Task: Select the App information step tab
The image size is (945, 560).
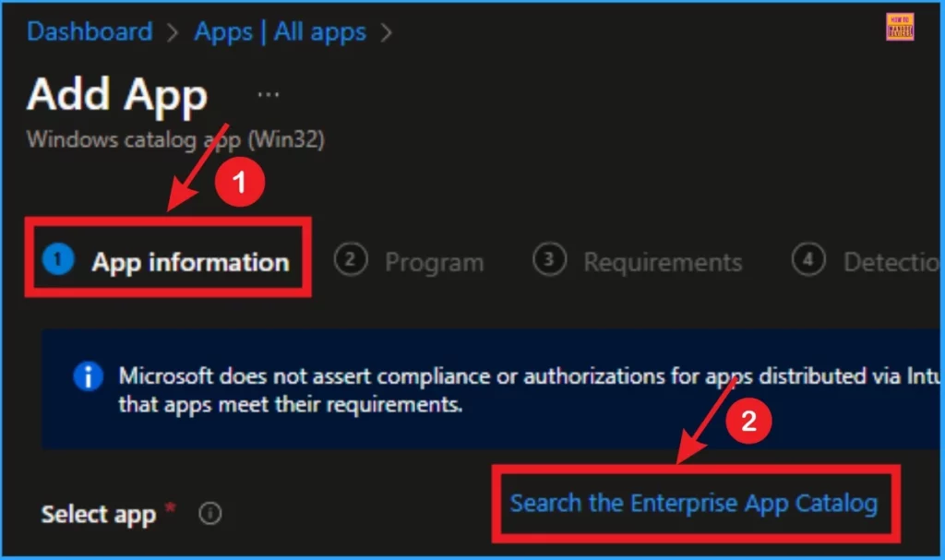Action: point(166,262)
